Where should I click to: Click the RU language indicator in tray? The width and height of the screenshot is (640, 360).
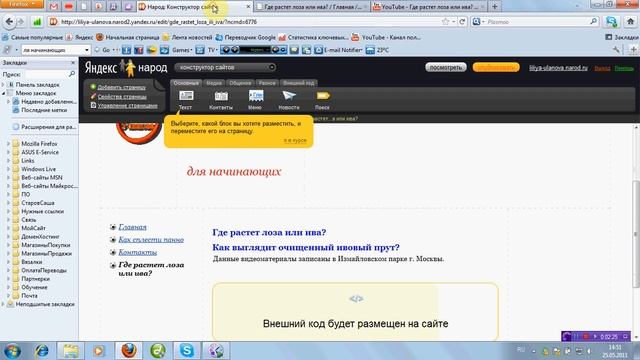[x=521, y=350]
